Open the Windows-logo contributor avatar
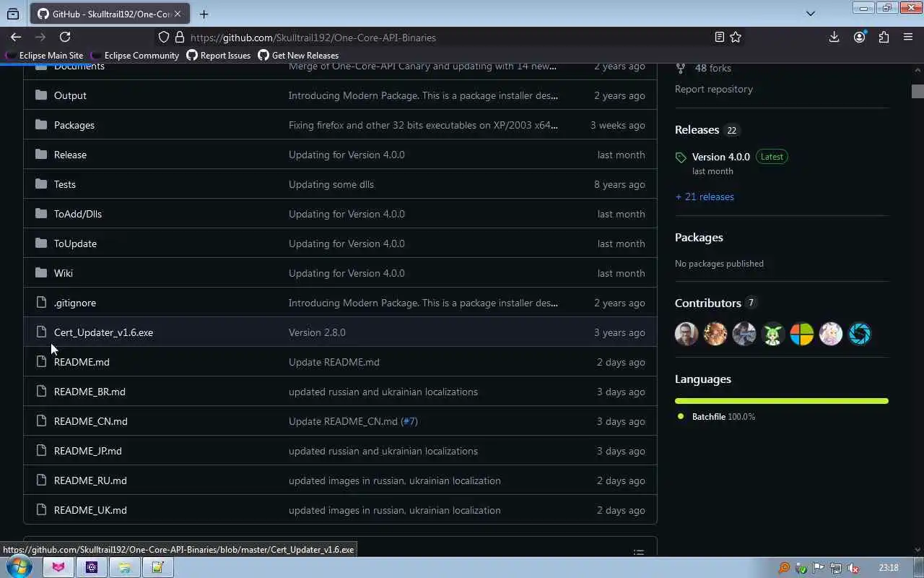 click(x=802, y=334)
